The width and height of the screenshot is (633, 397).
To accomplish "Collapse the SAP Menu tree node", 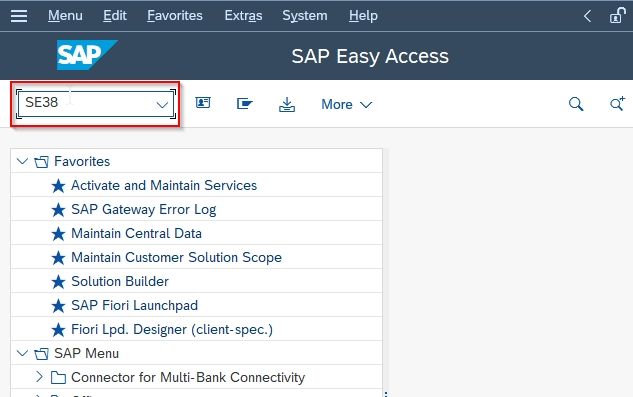I will pyautogui.click(x=22, y=353).
